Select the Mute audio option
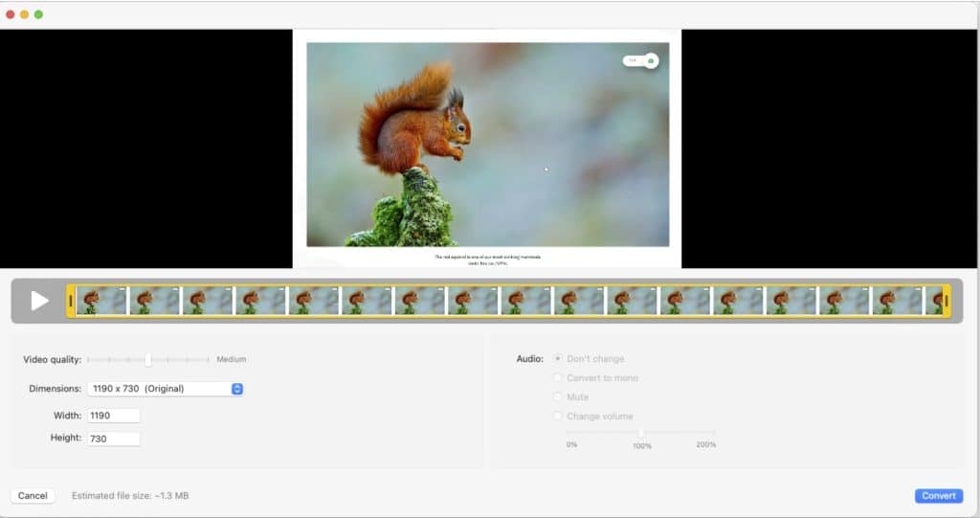Image resolution: width=980 pixels, height=518 pixels. pyautogui.click(x=558, y=396)
